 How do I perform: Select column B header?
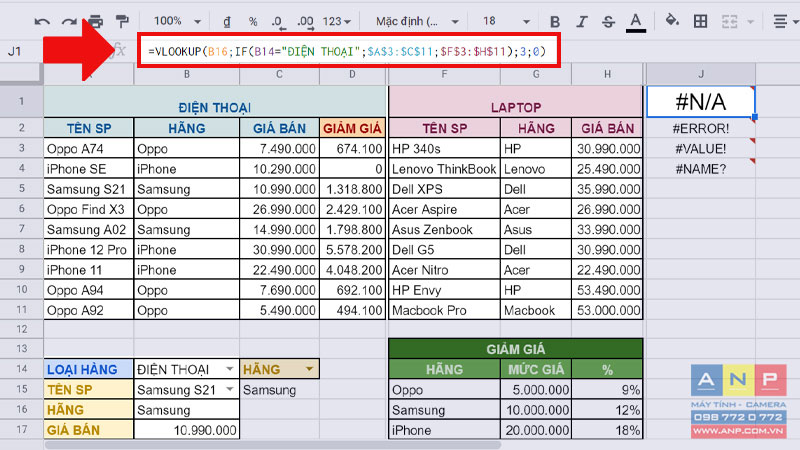[187, 74]
